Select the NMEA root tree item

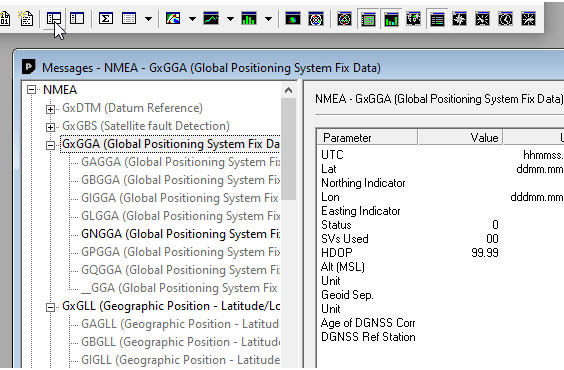[60, 90]
